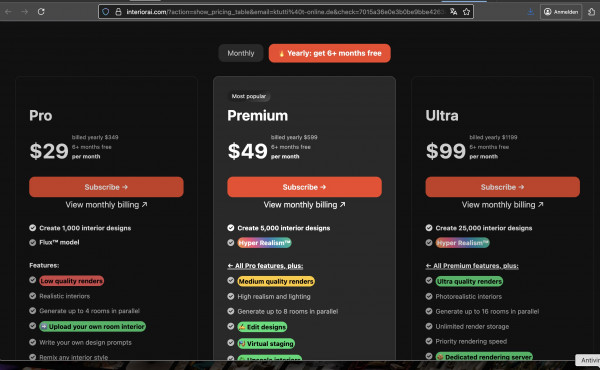The height and width of the screenshot is (370, 600).
Task: Click the Premium plan heading
Action: pos(258,116)
